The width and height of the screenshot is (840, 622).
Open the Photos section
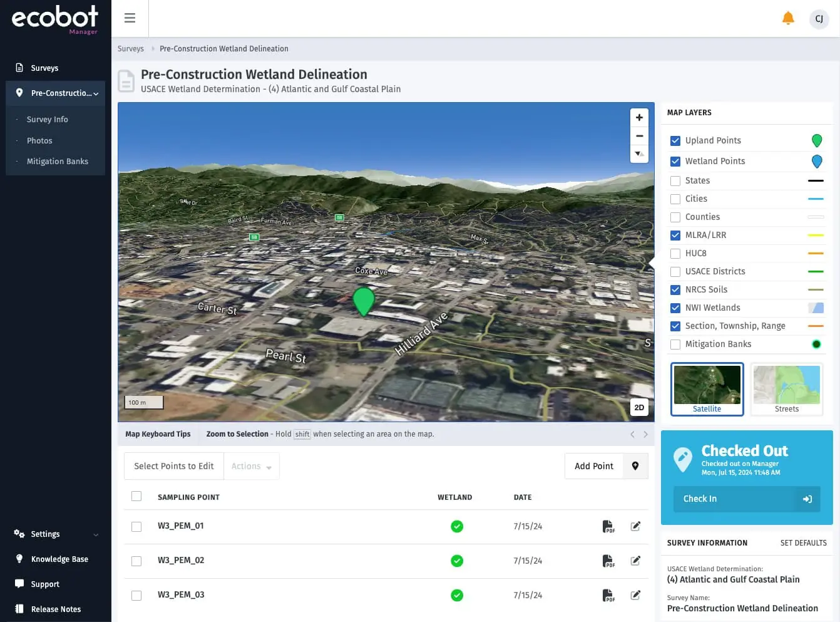39,140
